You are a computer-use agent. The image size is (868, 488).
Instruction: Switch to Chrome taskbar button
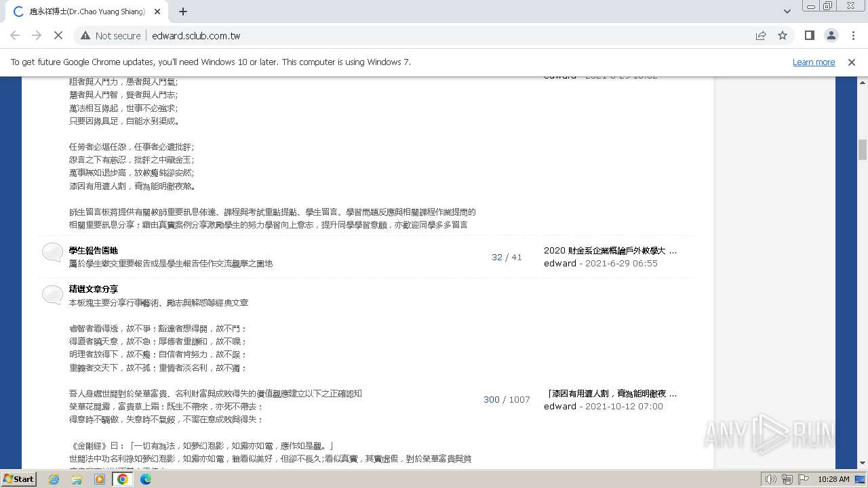click(123, 479)
